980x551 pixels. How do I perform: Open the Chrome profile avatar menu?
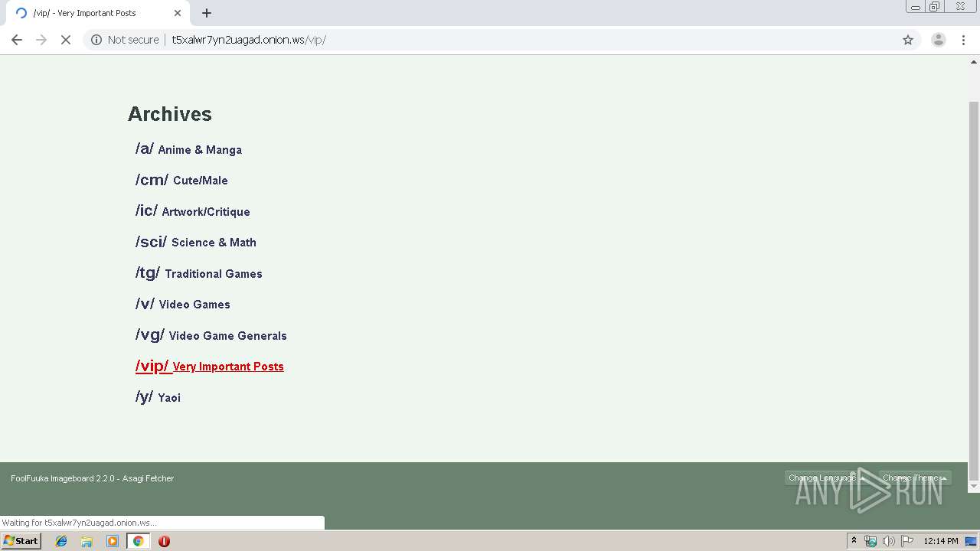click(x=938, y=40)
